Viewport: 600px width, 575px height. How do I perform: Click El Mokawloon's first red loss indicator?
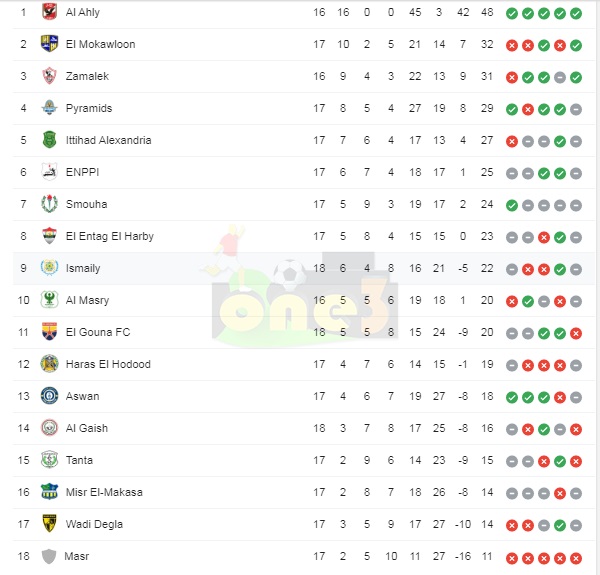pyautogui.click(x=512, y=46)
